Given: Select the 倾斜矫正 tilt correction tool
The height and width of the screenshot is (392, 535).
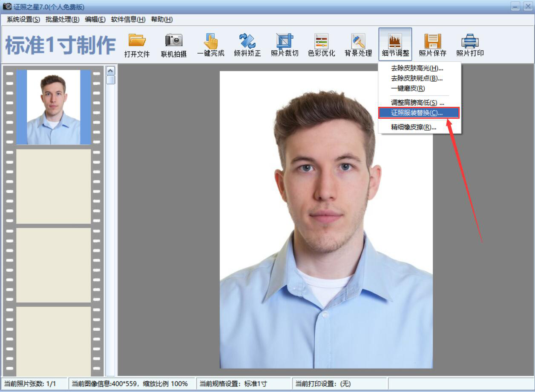Looking at the screenshot, I should tap(247, 45).
